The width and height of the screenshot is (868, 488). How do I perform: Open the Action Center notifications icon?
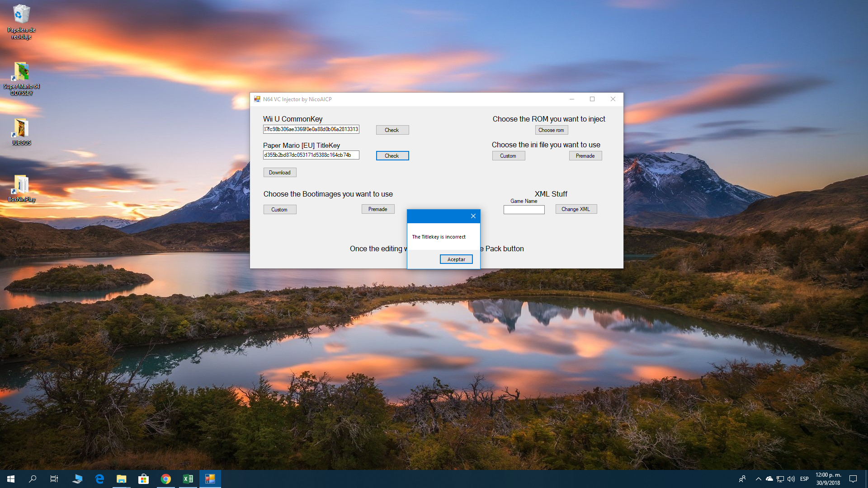click(853, 479)
